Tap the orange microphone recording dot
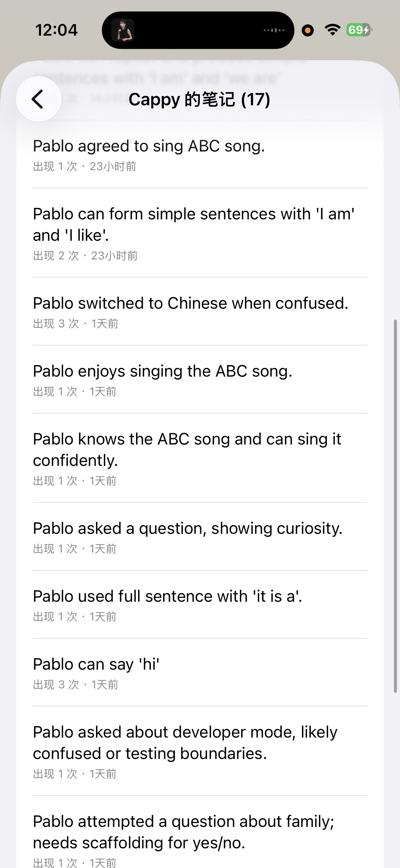The width and height of the screenshot is (400, 868). pos(308,31)
